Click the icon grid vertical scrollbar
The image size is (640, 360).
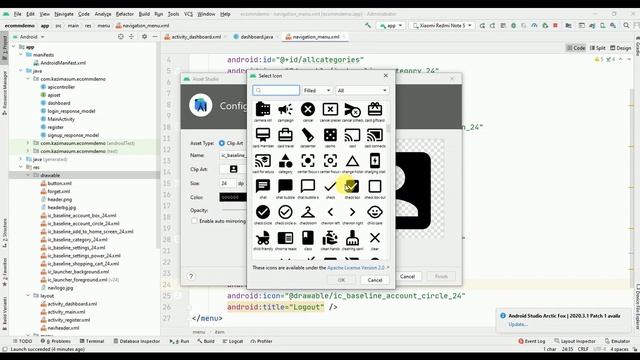pyautogui.click(x=388, y=128)
